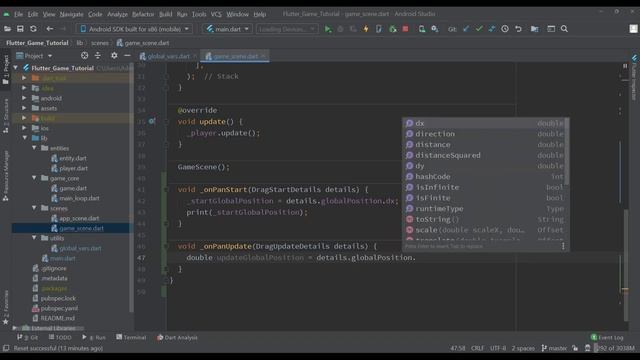Image resolution: width=640 pixels, height=360 pixels.
Task: Open the File menu
Action: (x=18, y=14)
